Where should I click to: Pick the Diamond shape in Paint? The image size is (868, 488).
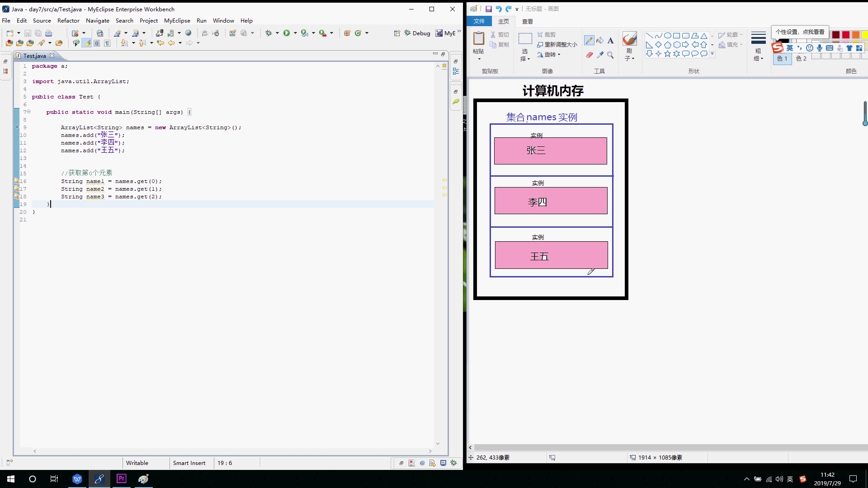coord(658,44)
